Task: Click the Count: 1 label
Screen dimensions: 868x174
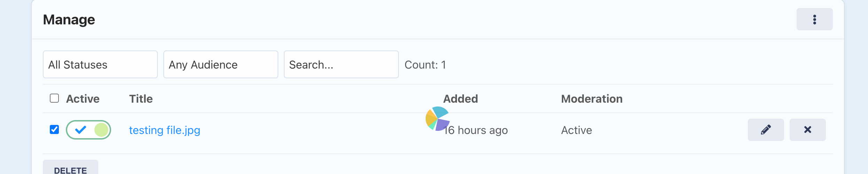Action: [x=425, y=65]
